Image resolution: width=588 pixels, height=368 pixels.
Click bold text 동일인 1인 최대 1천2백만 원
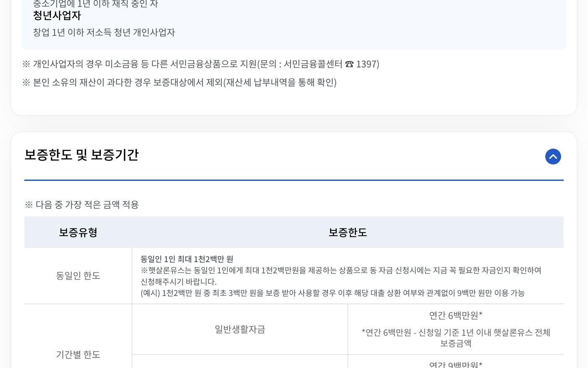[187, 259]
